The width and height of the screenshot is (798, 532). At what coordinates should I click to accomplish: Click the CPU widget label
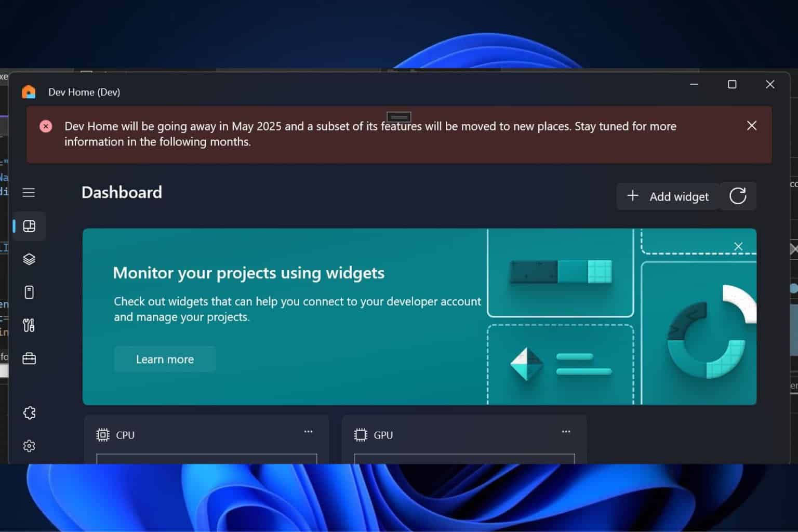click(x=125, y=435)
